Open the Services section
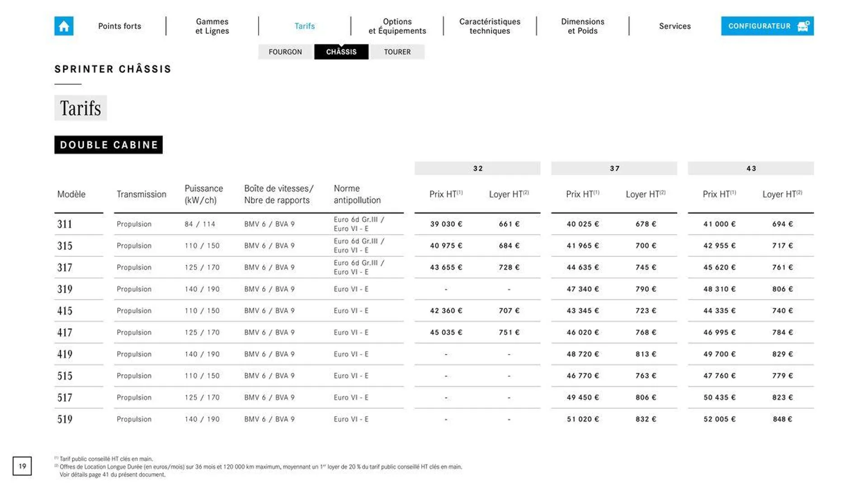868x488 pixels. [675, 26]
